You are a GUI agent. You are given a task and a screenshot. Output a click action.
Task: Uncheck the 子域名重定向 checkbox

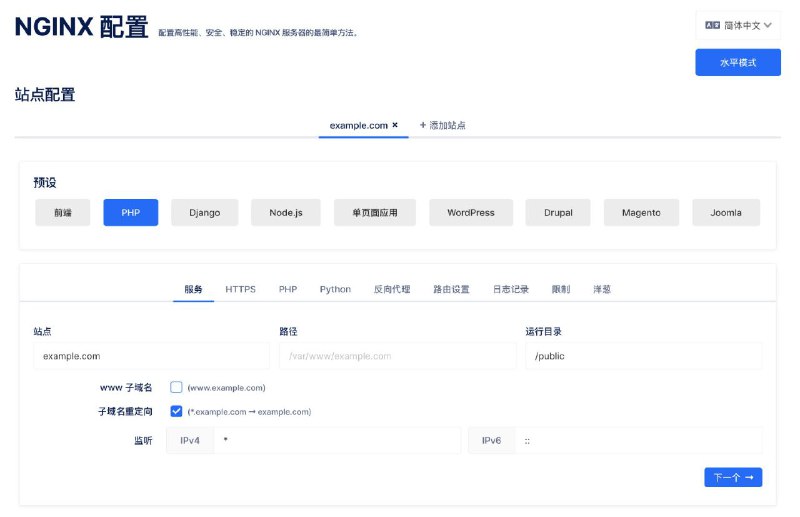176,411
